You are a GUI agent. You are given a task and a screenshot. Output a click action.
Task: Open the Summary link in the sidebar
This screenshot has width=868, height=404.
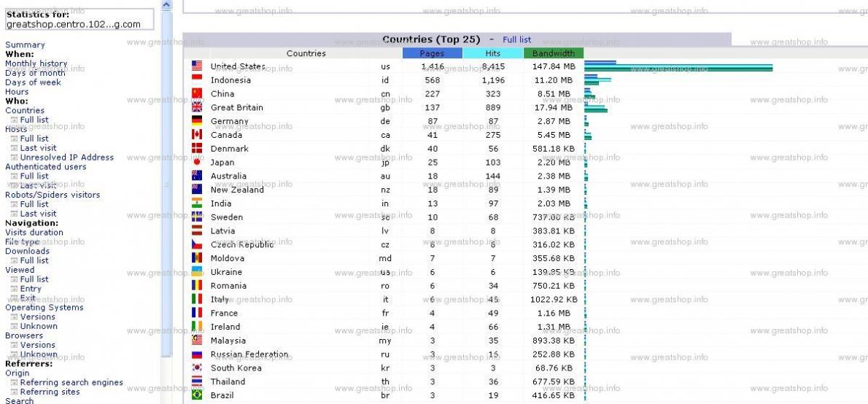click(x=25, y=44)
